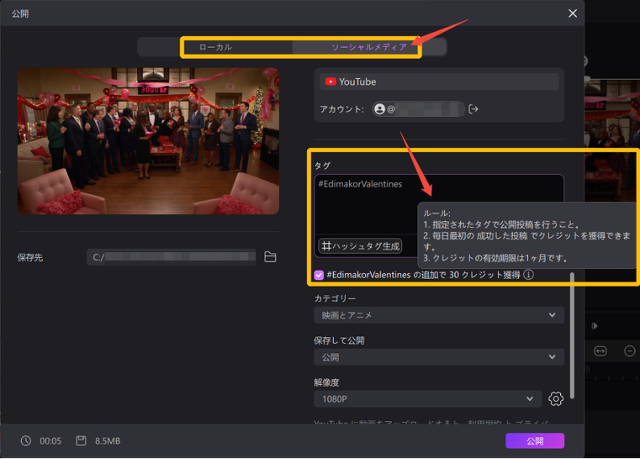The image size is (640, 459).
Task: Click the ハッシュタグ生成 button
Action: point(361,245)
